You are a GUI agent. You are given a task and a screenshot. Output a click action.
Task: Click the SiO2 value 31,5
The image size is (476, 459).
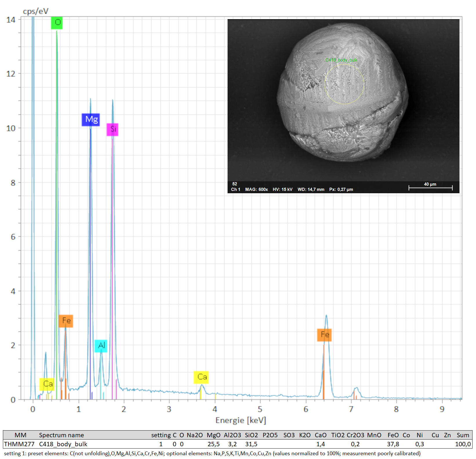coord(251,444)
